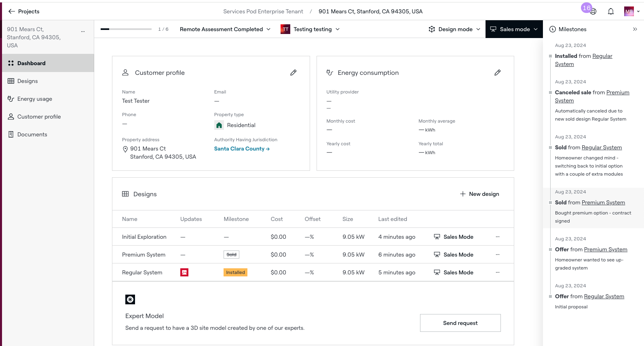Open the project address ellipsis menu in sidebar
This screenshot has height=346, width=644.
coord(83,31)
